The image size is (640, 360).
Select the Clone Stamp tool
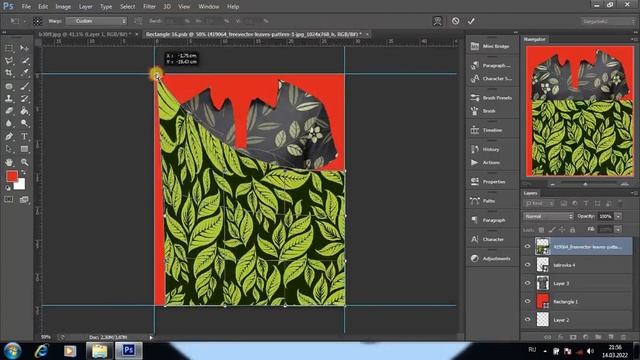tap(9, 98)
